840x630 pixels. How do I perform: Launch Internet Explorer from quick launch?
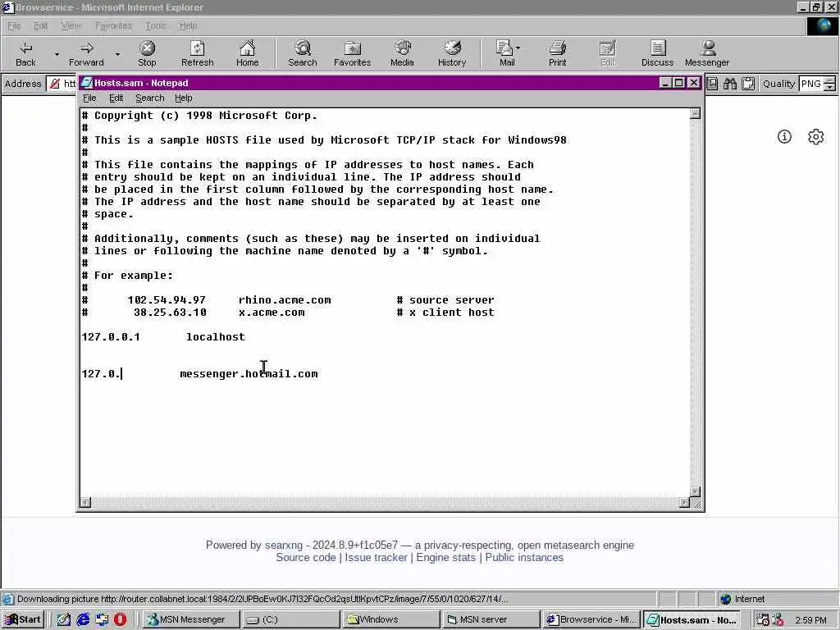coord(83,619)
